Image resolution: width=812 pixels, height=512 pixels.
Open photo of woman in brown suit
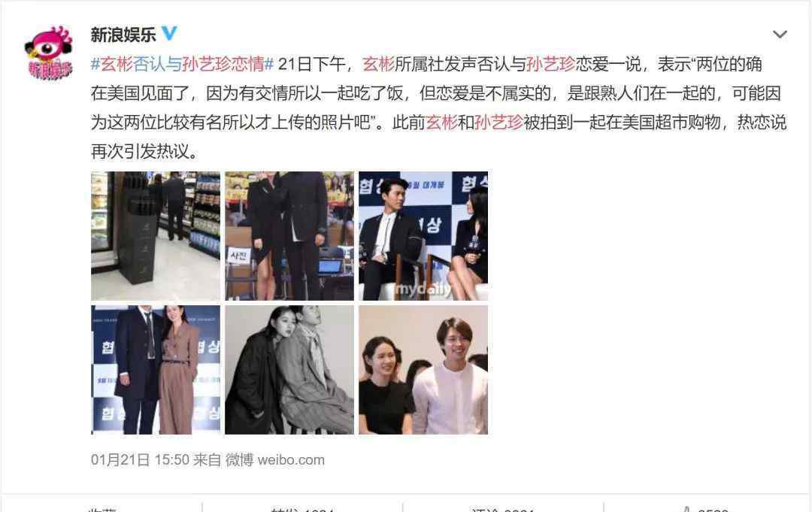(156, 370)
